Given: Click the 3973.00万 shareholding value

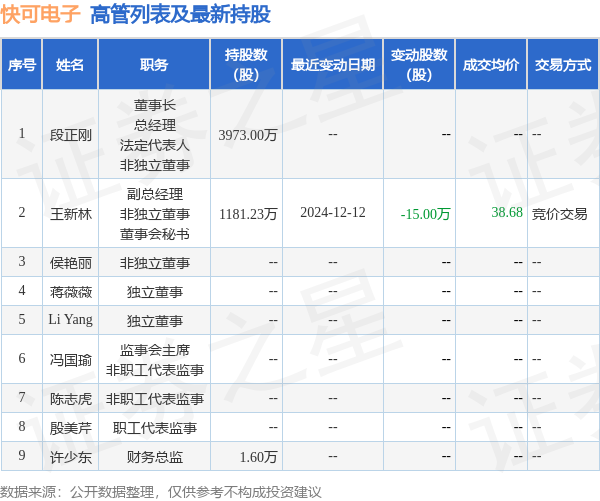Looking at the screenshot, I should (248, 135).
